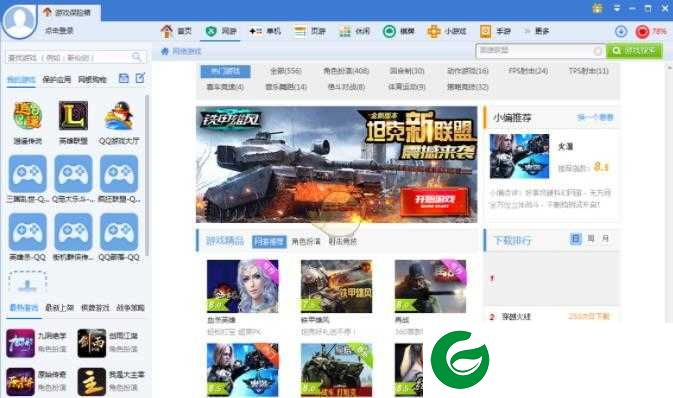This screenshot has height=398, width=673.
Task: Click the dashed add-game placeholder tile
Action: pos(27,282)
